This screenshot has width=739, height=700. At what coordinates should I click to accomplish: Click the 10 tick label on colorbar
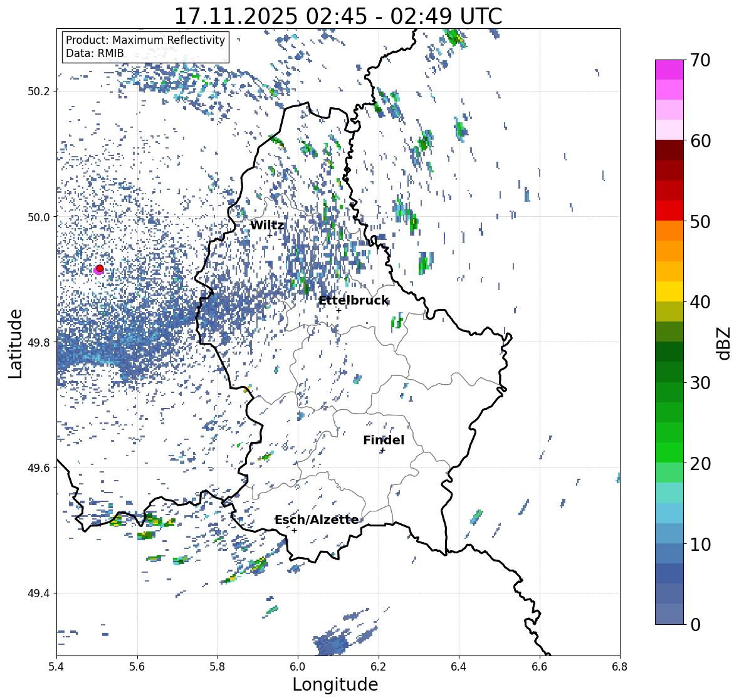click(700, 544)
